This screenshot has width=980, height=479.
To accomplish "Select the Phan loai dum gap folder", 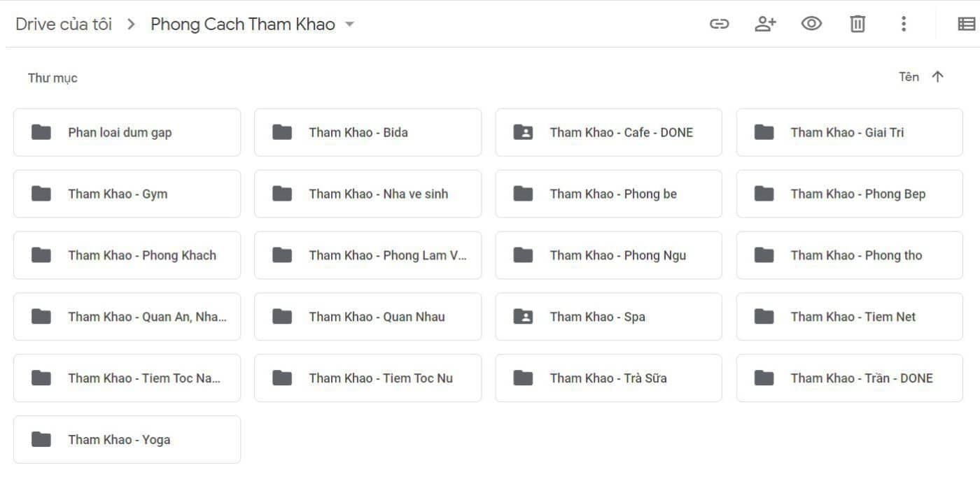I will click(x=127, y=132).
